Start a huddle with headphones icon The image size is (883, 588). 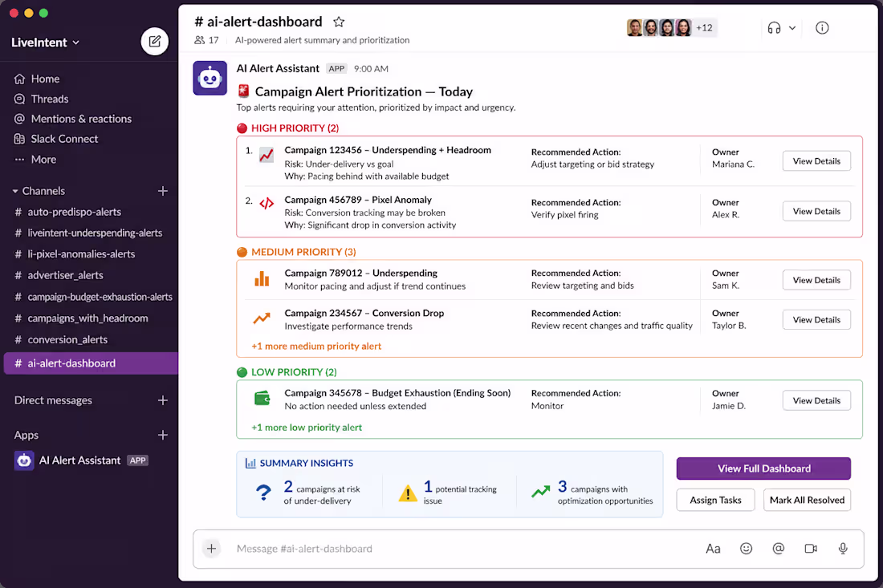tap(774, 27)
